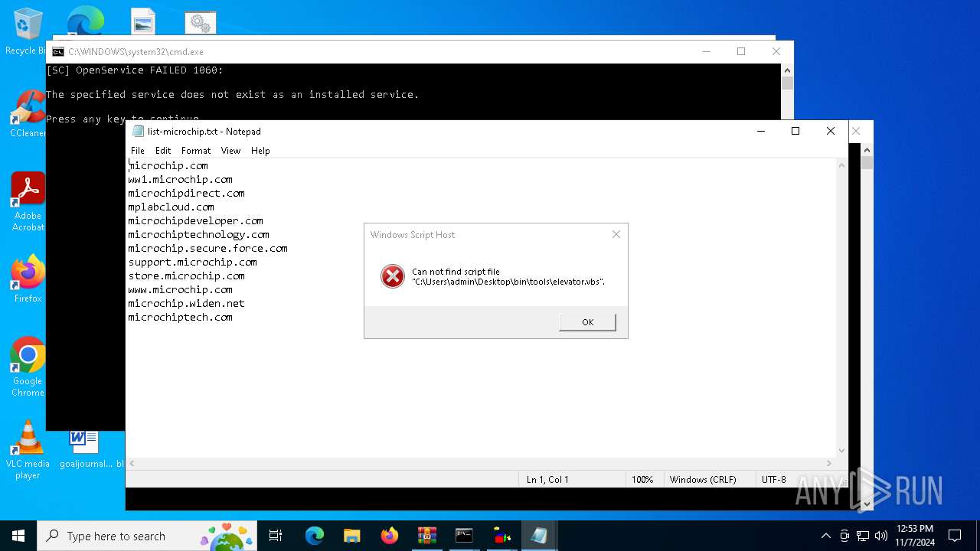Click Notepad horizontal scrollbar left arrow
This screenshot has height=551, width=980.
[132, 463]
